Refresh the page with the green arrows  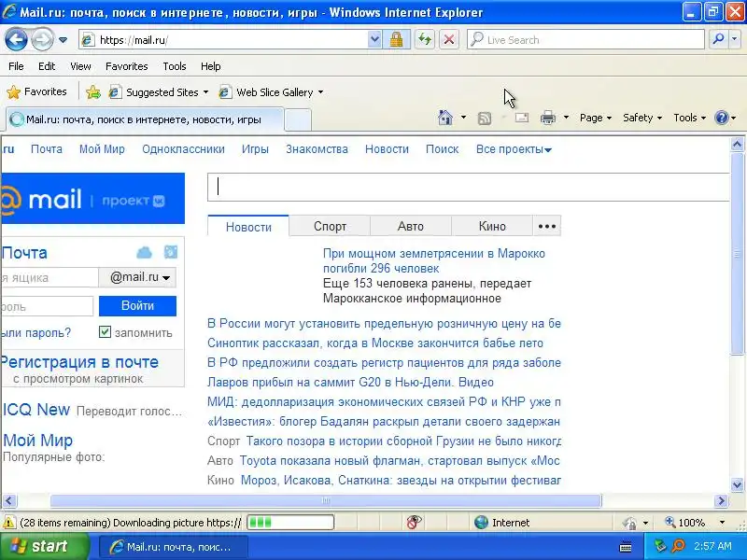point(425,39)
